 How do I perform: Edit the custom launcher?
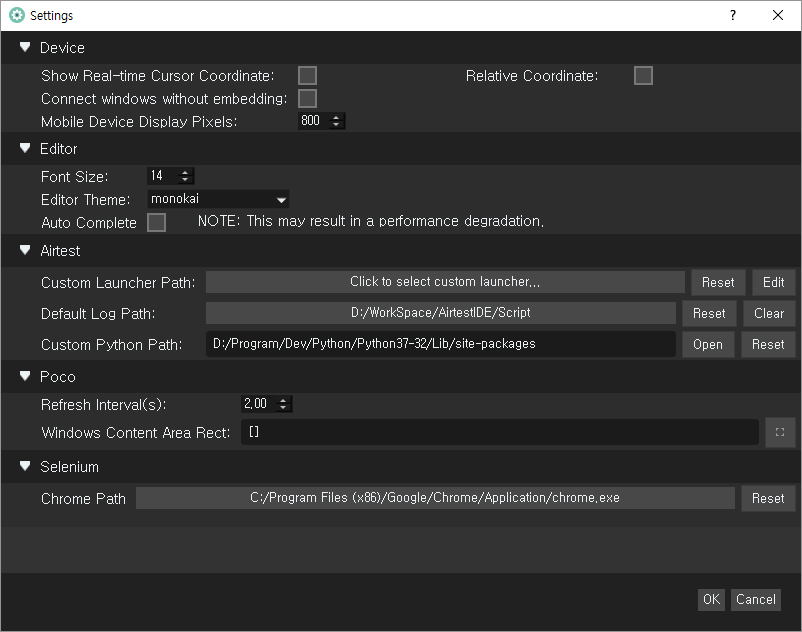773,282
